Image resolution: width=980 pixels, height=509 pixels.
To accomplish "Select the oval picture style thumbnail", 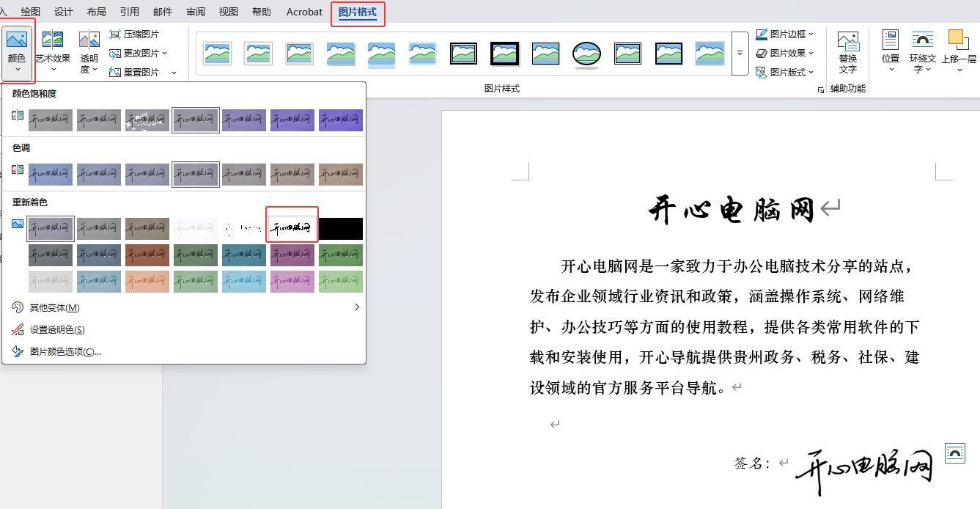I will pos(586,54).
